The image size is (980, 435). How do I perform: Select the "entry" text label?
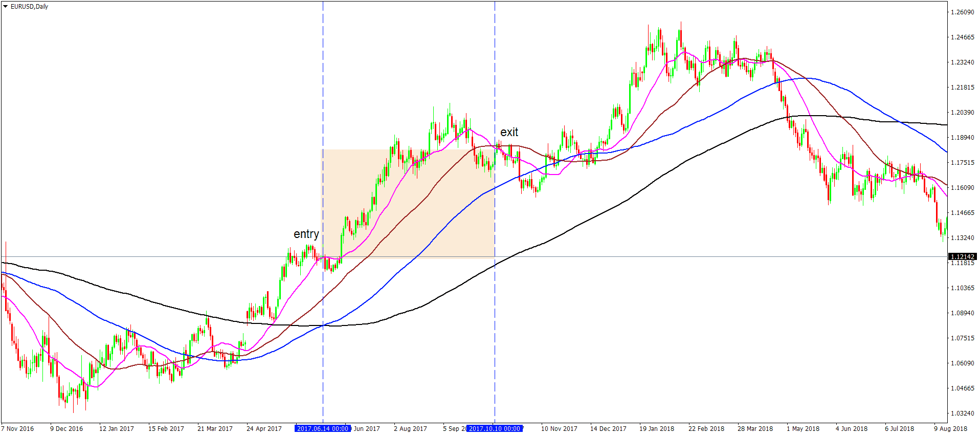tap(306, 234)
